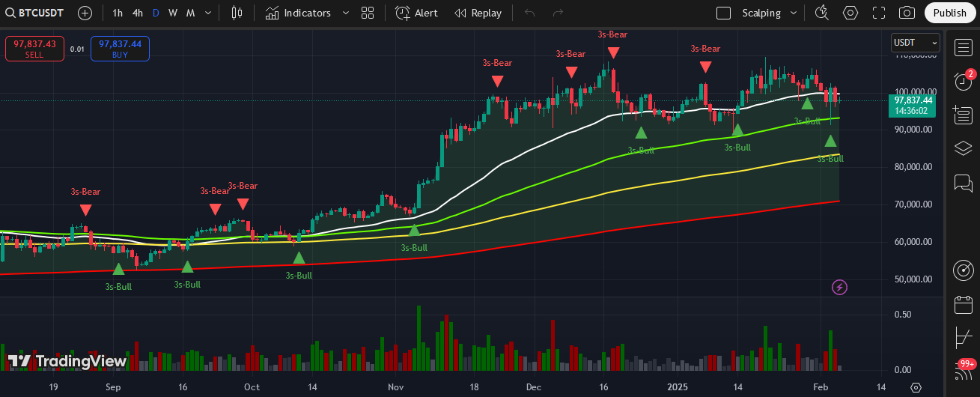
Task: Open the USDT currency dropdown
Action: click(x=915, y=43)
